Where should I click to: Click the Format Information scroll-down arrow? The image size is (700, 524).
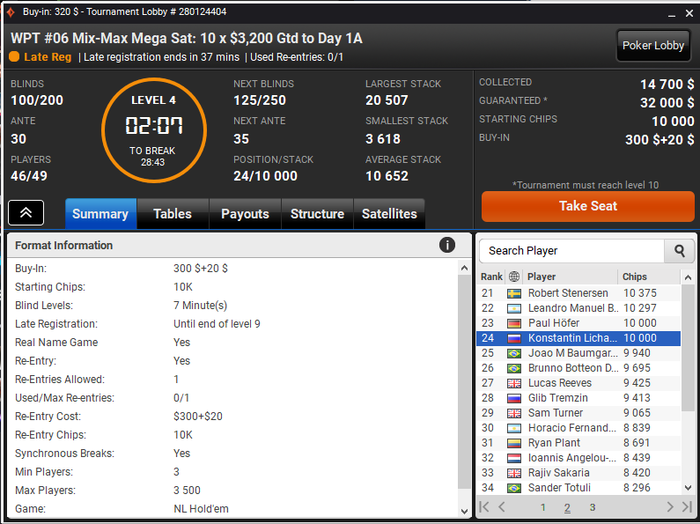click(464, 511)
